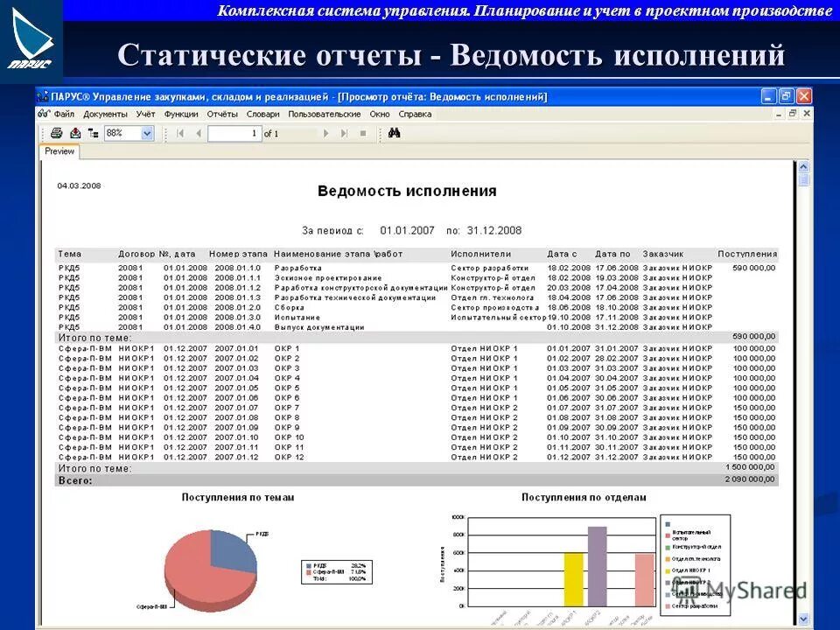840x630 pixels.
Task: Click the Поступления column header
Action: tap(747, 254)
